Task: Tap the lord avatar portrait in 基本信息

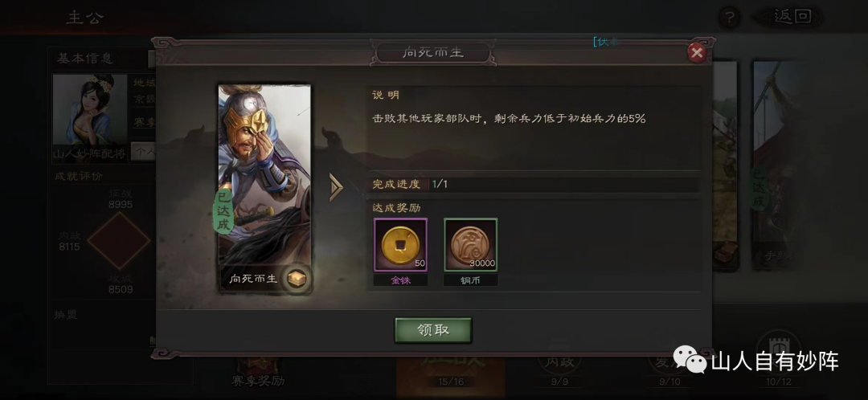Action: tap(90, 109)
